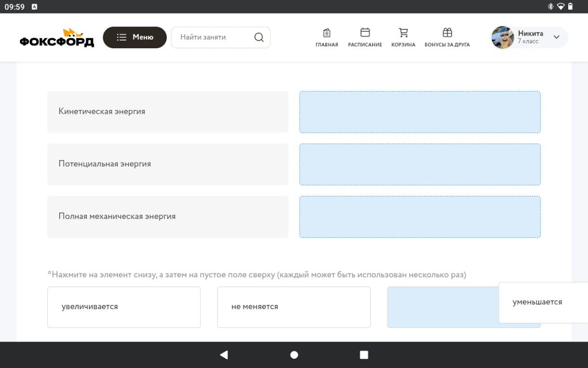588x368 pixels.
Task: Go to Главная page
Action: coord(327,38)
